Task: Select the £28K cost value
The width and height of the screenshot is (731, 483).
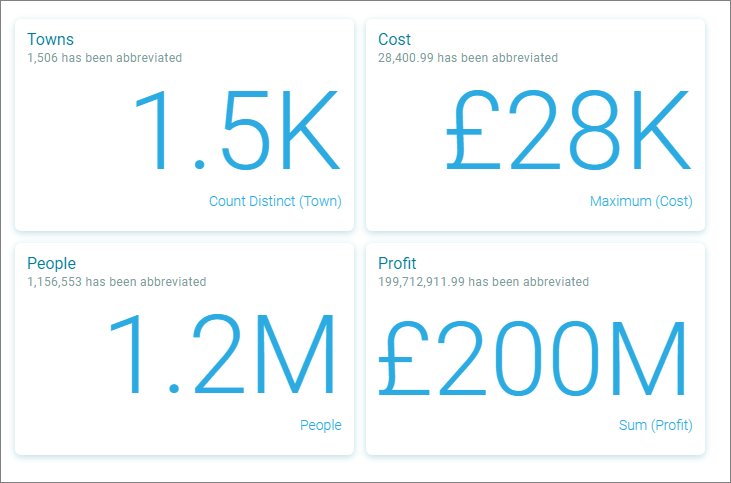Action: pos(568,129)
